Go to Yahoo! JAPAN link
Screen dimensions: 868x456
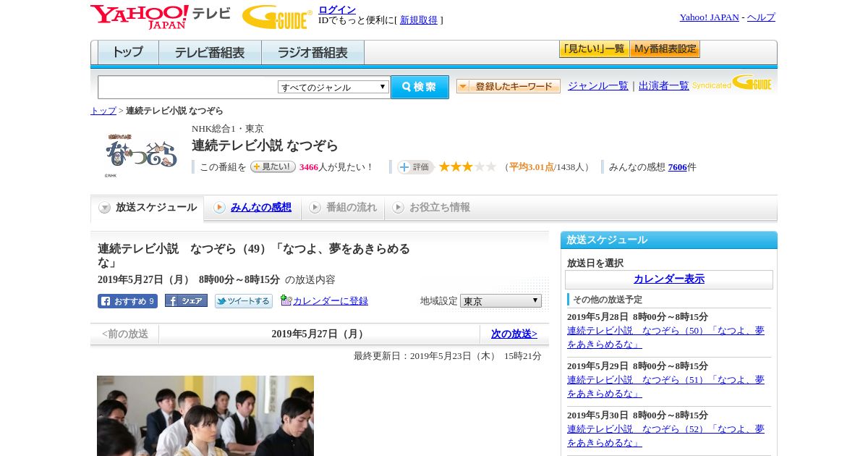tap(709, 17)
